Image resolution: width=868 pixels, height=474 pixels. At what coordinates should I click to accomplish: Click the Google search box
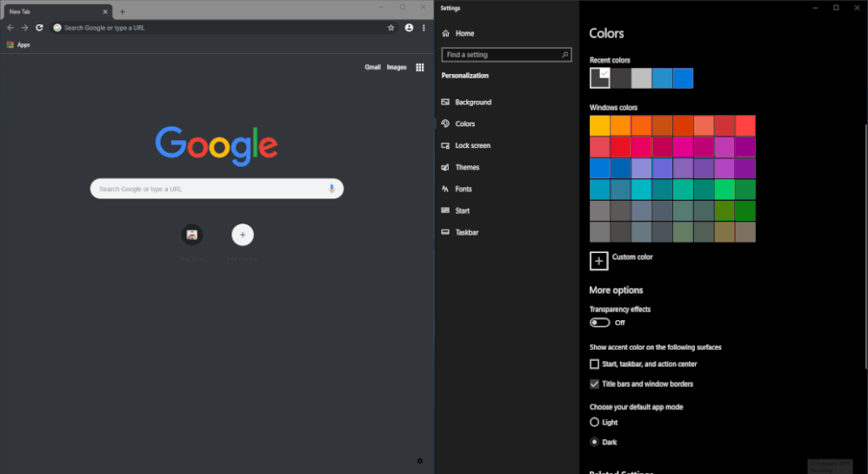click(x=217, y=189)
